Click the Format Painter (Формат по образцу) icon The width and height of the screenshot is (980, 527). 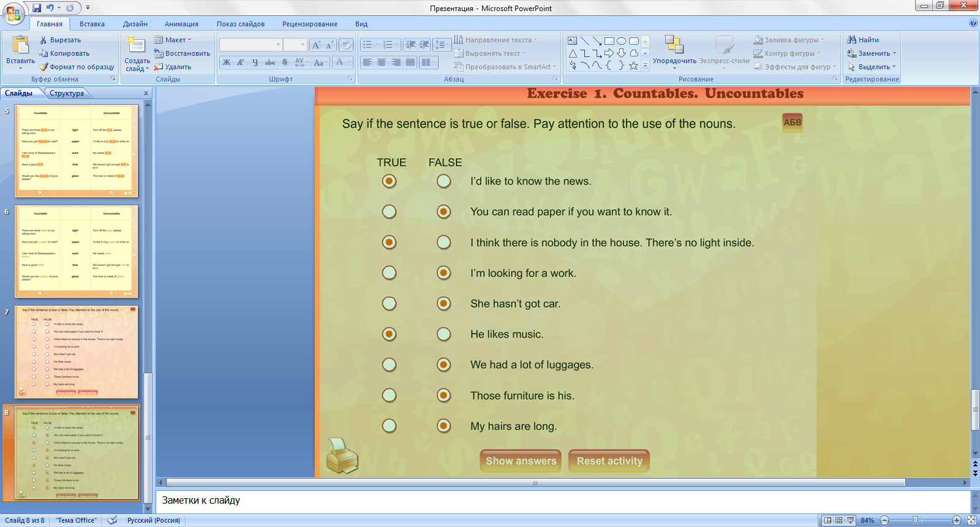click(x=44, y=67)
